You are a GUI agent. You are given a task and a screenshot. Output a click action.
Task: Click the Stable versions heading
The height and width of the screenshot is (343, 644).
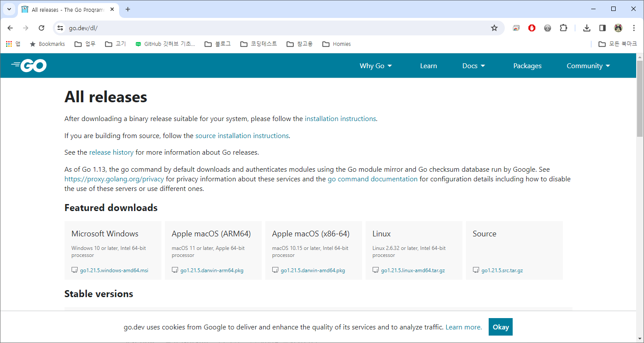pyautogui.click(x=99, y=294)
